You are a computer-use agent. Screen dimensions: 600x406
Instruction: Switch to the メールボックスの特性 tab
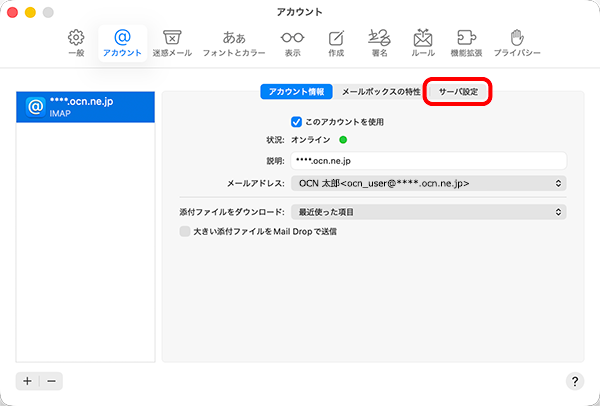pos(380,91)
